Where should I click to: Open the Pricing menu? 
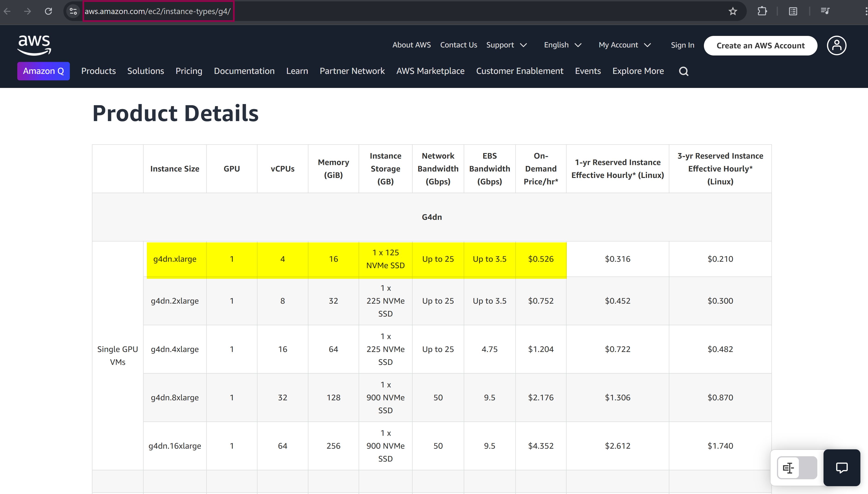[x=189, y=71]
